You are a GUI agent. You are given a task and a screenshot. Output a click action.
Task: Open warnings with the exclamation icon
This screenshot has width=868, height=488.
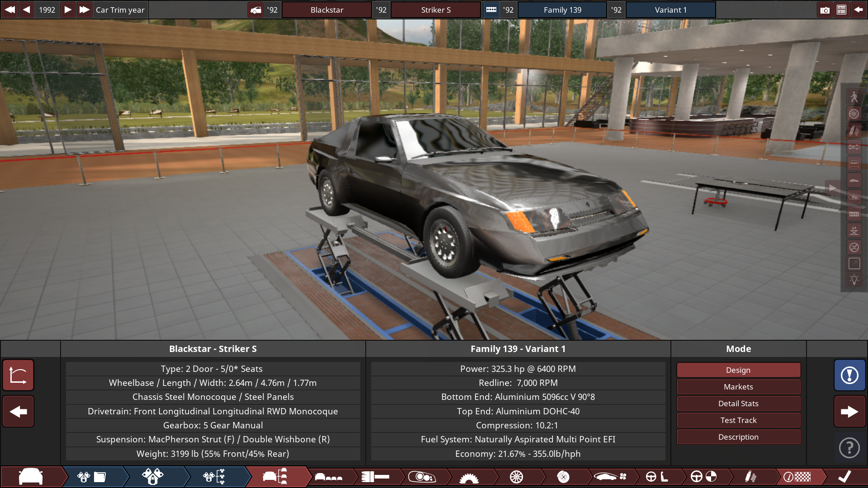[x=849, y=375]
